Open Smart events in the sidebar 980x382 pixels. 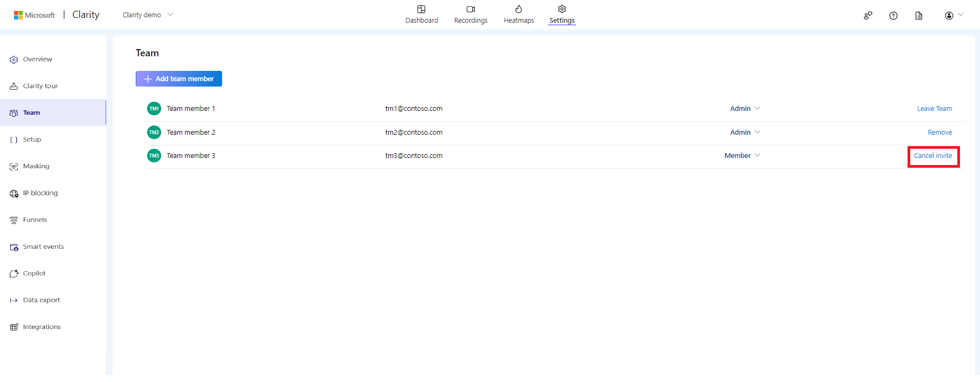53,247
